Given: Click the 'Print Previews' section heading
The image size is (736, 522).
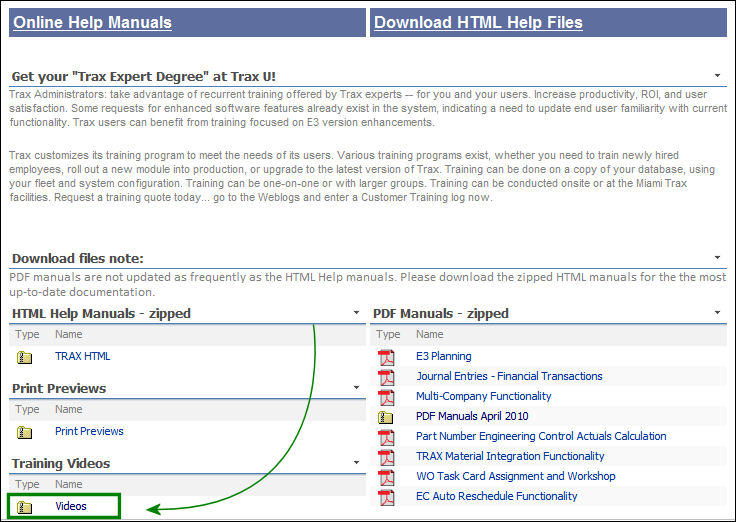Looking at the screenshot, I should (59, 389).
